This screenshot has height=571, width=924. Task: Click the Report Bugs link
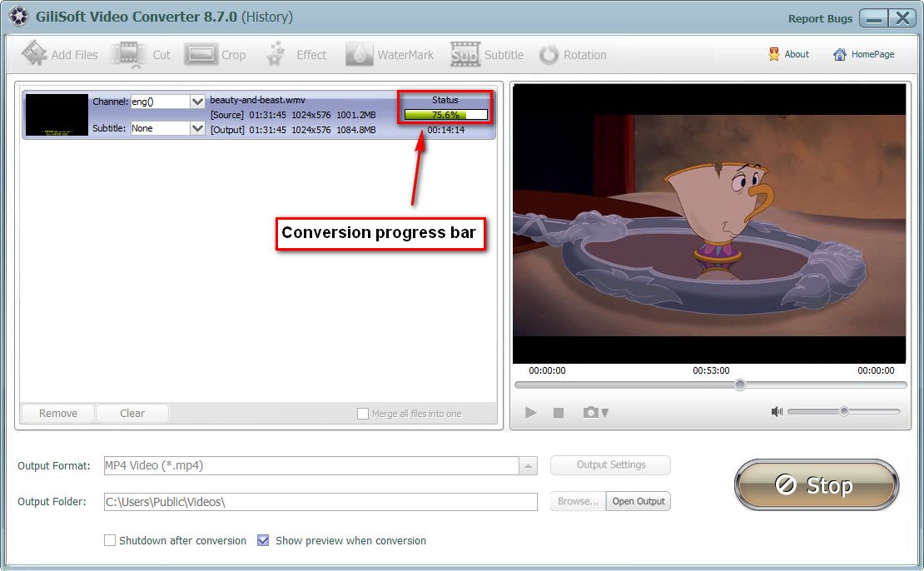click(820, 18)
